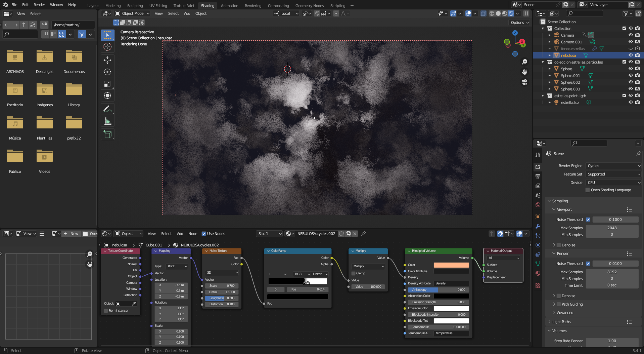Open the Output properties tab
The image size is (644, 354).
(538, 176)
